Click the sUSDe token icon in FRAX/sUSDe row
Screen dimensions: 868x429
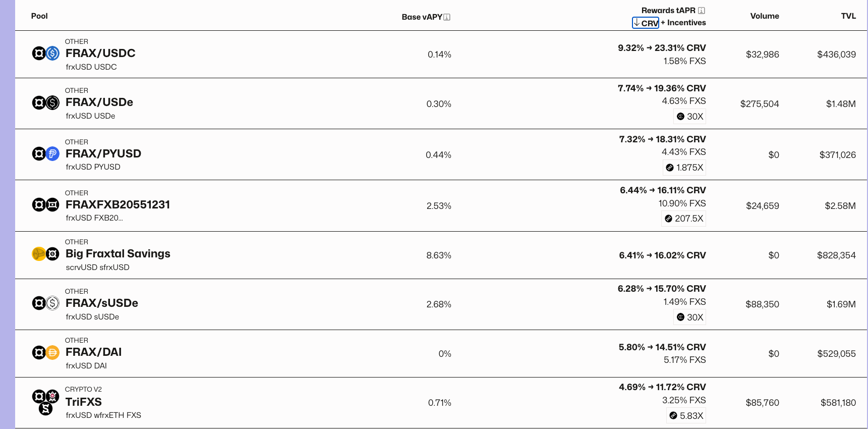52,303
